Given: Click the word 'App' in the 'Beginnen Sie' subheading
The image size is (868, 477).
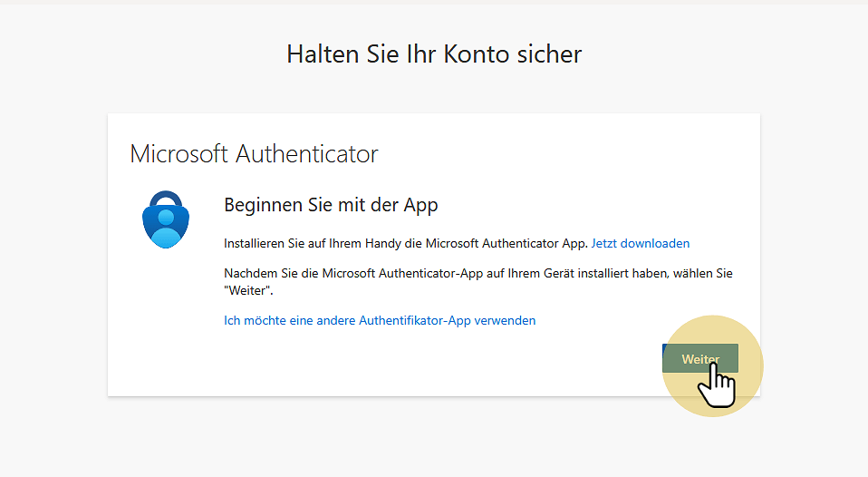Looking at the screenshot, I should coord(420,205).
